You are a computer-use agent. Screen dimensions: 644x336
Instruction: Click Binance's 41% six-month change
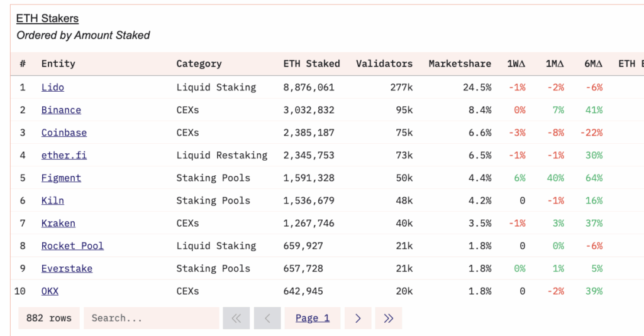point(594,110)
